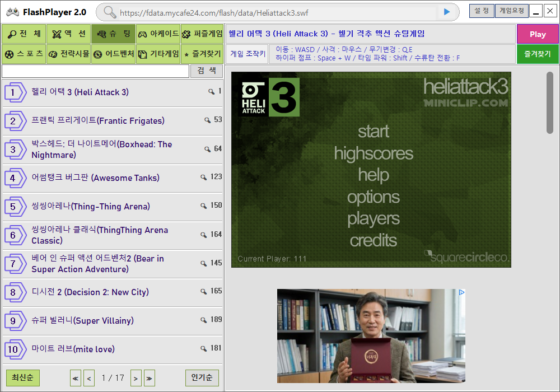Click the 검색 search button
The image size is (560, 392).
[207, 71]
